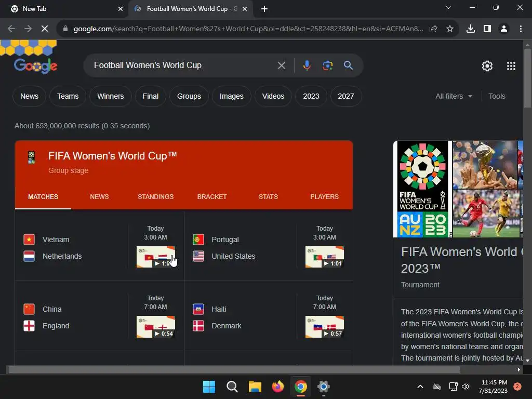Screen dimensions: 532x399
Task: Open File Explorer from the taskbar
Action: [x=255, y=387]
